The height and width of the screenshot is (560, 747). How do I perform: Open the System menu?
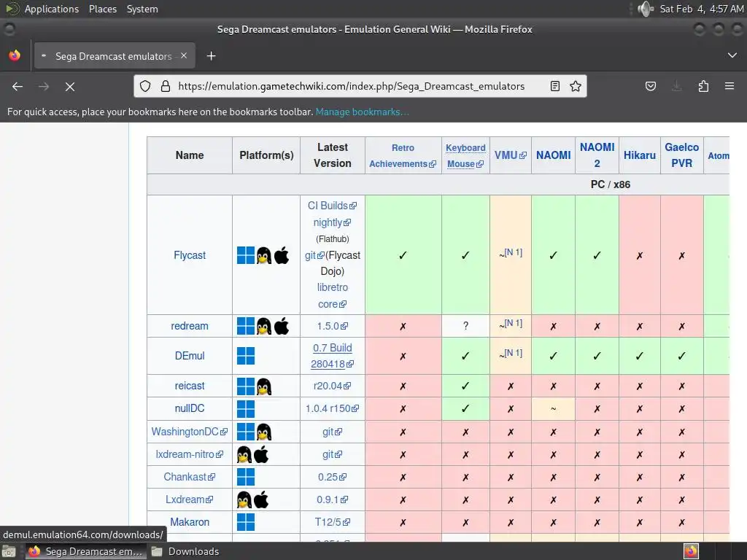click(142, 9)
